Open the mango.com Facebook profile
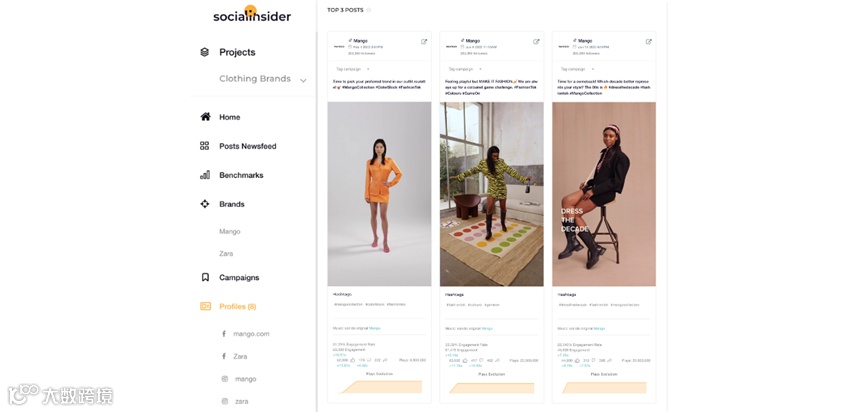Viewport: 865px width, 412px height. click(x=251, y=334)
